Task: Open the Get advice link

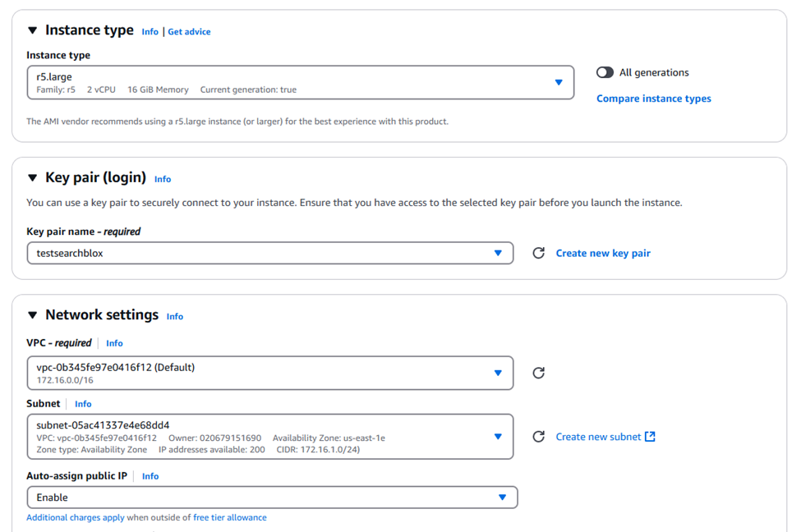Action: 189,32
